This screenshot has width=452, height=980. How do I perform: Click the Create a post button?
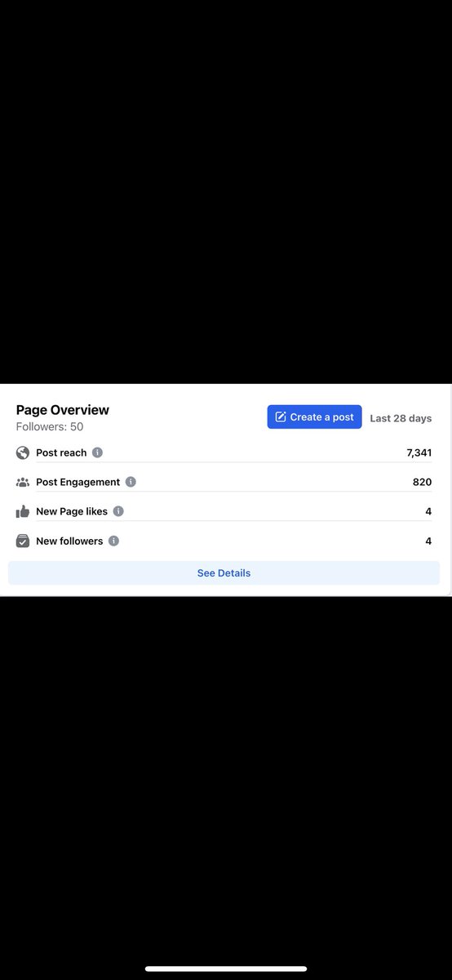(314, 416)
